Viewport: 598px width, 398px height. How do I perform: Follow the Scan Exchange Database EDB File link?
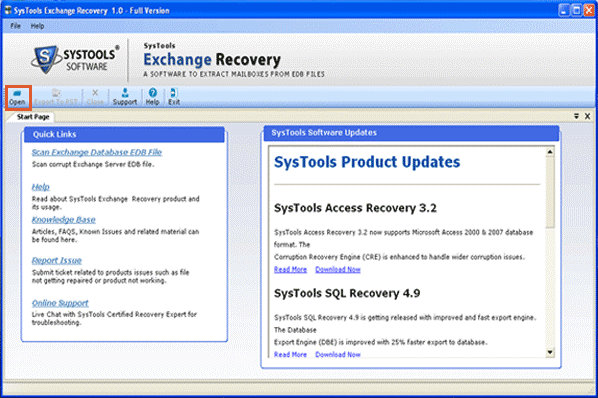click(97, 152)
